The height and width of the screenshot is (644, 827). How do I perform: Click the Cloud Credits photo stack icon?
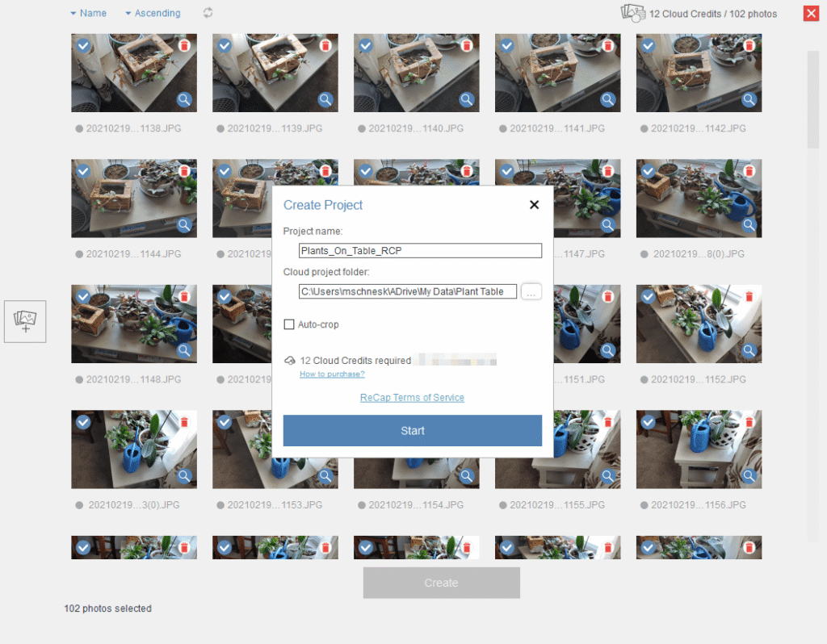click(x=633, y=13)
